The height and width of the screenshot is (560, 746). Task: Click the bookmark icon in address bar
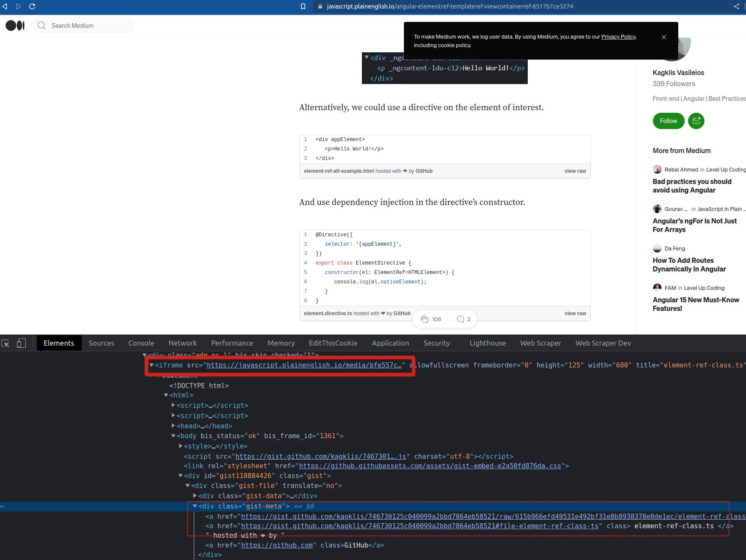(x=303, y=6)
